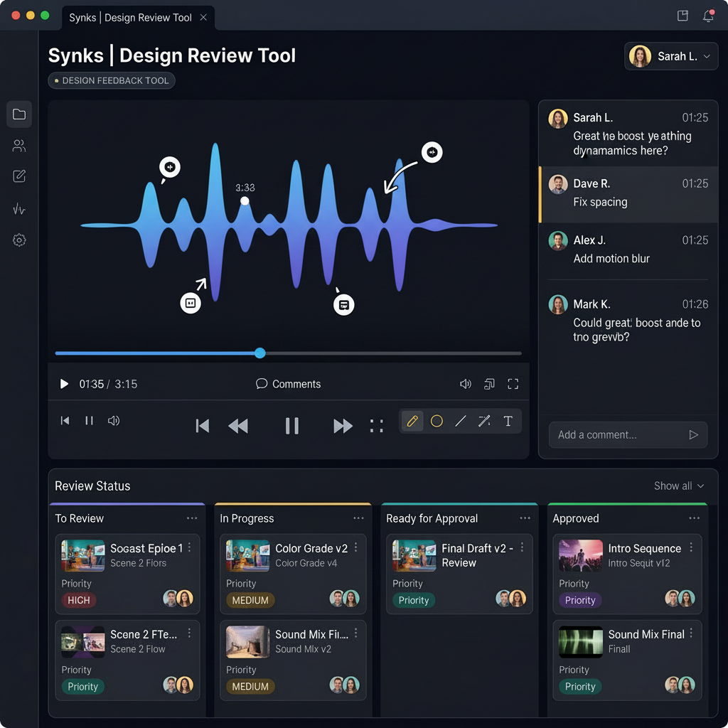Image resolution: width=728 pixels, height=728 pixels.
Task: Close the Synks browser tab
Action: tap(203, 17)
